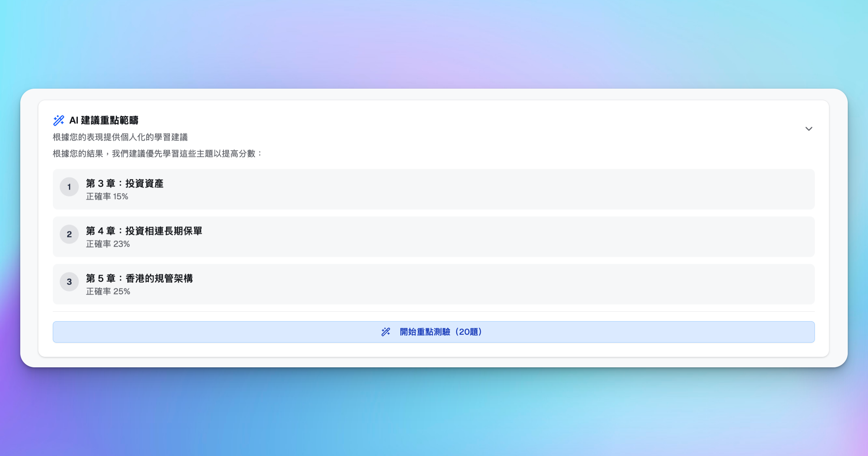Select 第 4 章：投資相連長期保單 recommendation
Screen dimensions: 868x456
(x=434, y=237)
